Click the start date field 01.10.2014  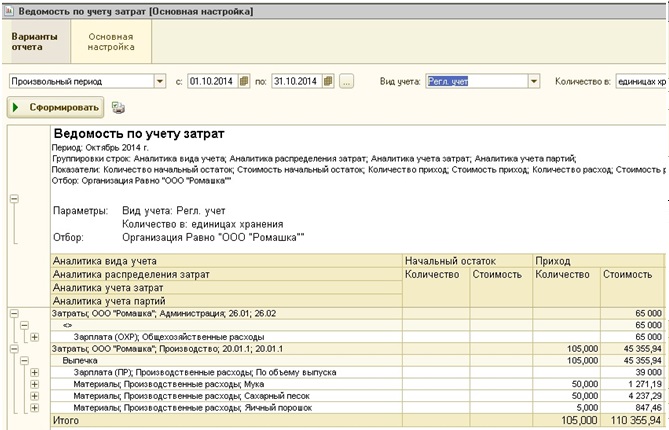point(212,81)
